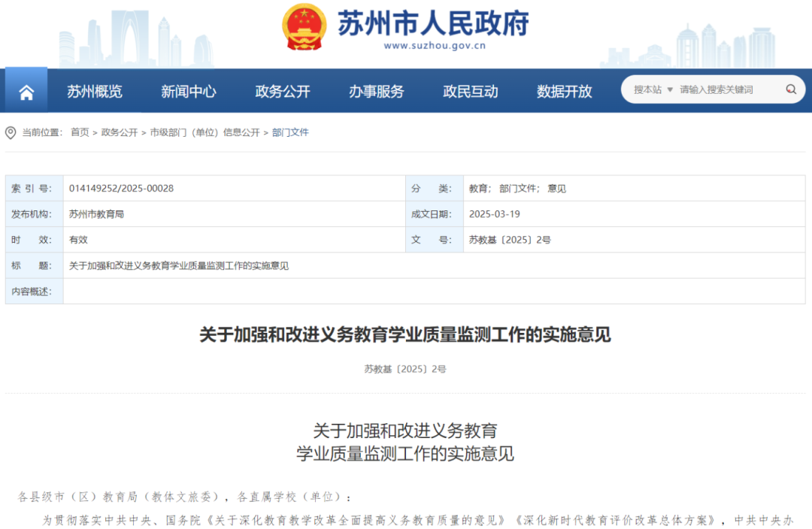Click the 苏教基〔2025〕2号 subtitle under headline

coord(405,369)
